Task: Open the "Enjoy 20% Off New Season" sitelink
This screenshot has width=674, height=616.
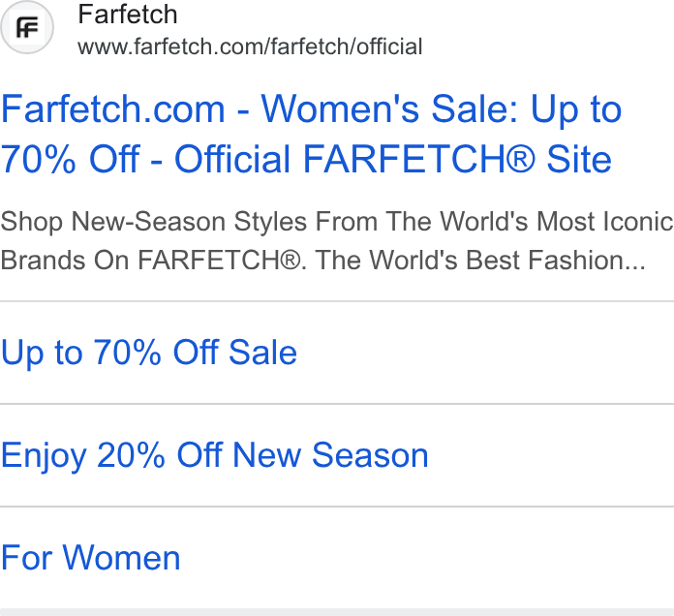Action: [214, 455]
